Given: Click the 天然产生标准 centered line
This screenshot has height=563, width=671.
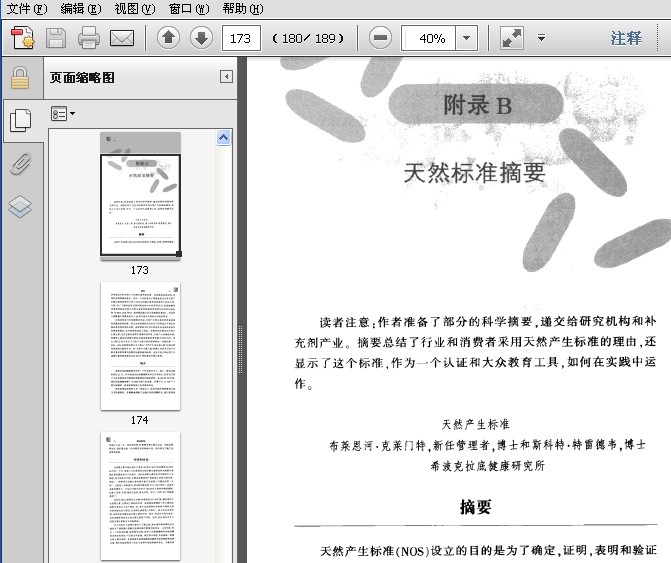Looking at the screenshot, I should pyautogui.click(x=475, y=424).
